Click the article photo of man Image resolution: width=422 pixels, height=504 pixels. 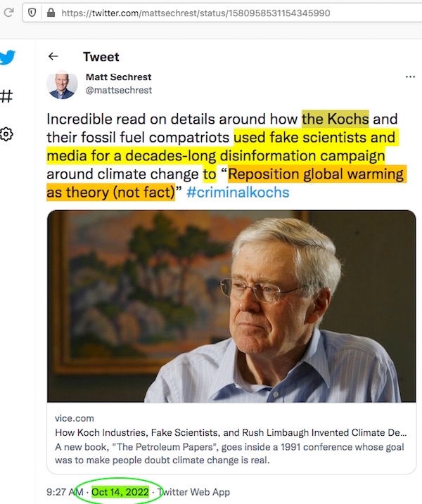point(231,306)
